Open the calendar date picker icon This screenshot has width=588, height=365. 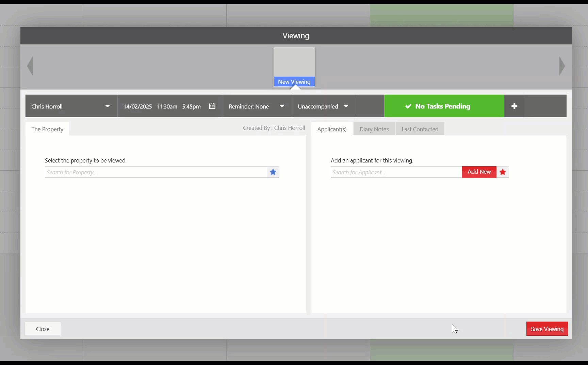pyautogui.click(x=212, y=106)
